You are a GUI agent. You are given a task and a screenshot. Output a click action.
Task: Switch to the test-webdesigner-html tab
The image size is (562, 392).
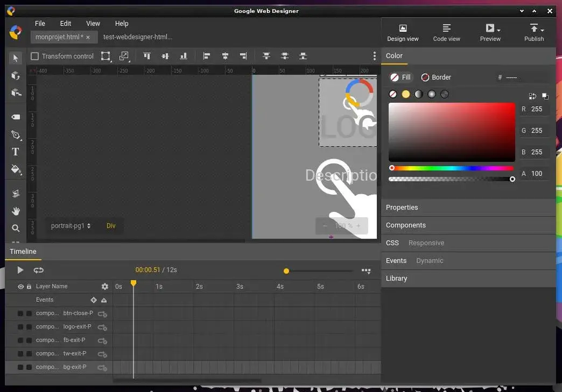138,37
